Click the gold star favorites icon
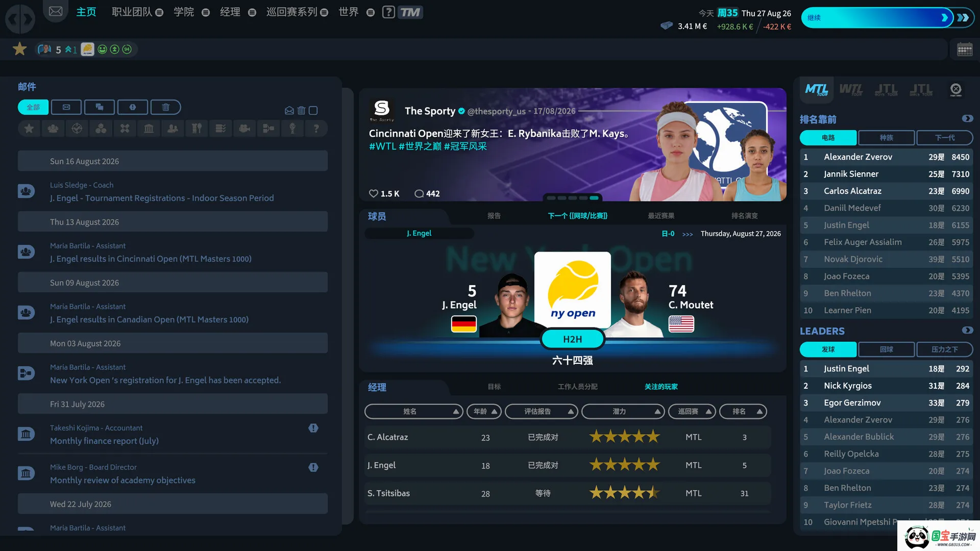This screenshot has width=980, height=551. pos(20,49)
